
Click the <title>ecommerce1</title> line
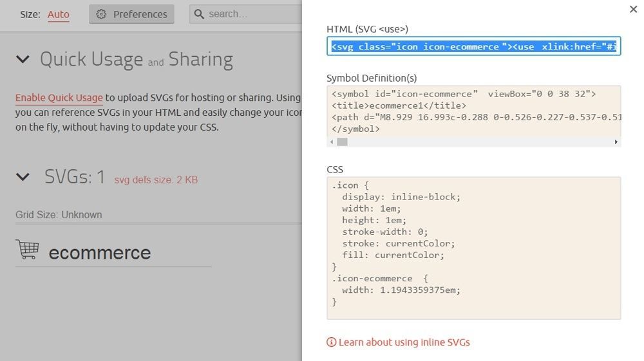click(399, 106)
